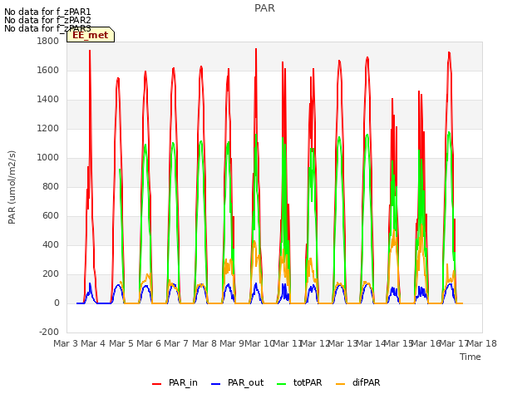532x399 pixels.
Task: Click the 200 y-axis tick label
Action: point(51,273)
